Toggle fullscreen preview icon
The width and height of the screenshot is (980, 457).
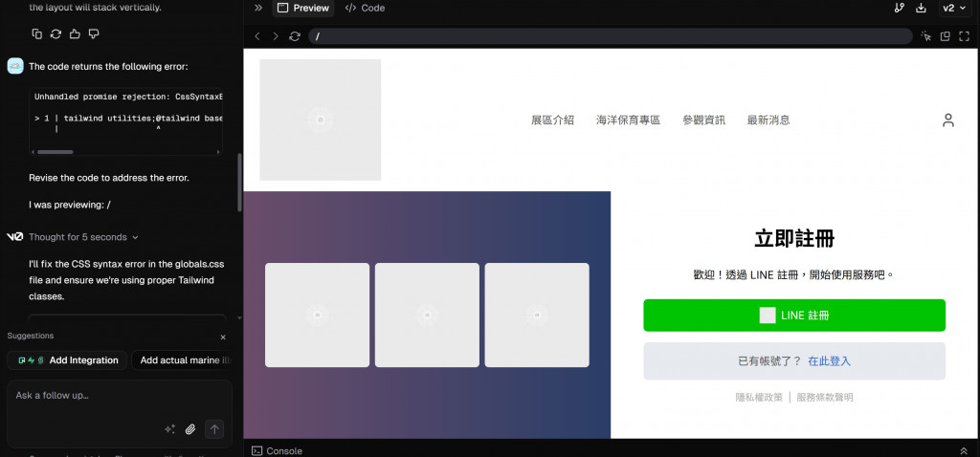pyautogui.click(x=964, y=36)
